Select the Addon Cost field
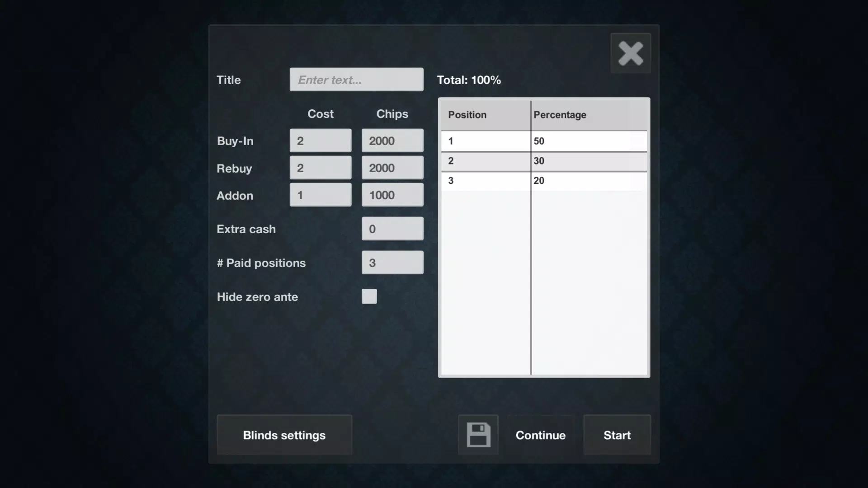Viewport: 868px width, 488px height. point(321,195)
